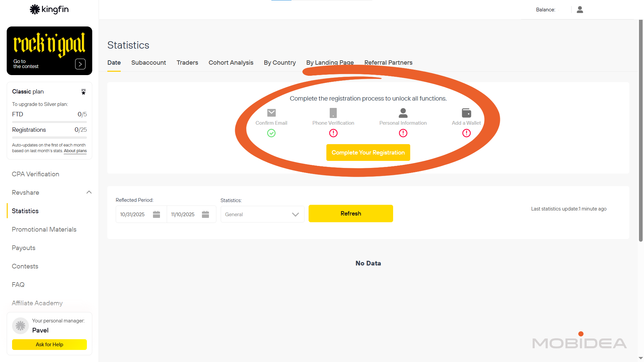Click the Complete Your Registration button
This screenshot has height=362, width=644.
(x=368, y=153)
